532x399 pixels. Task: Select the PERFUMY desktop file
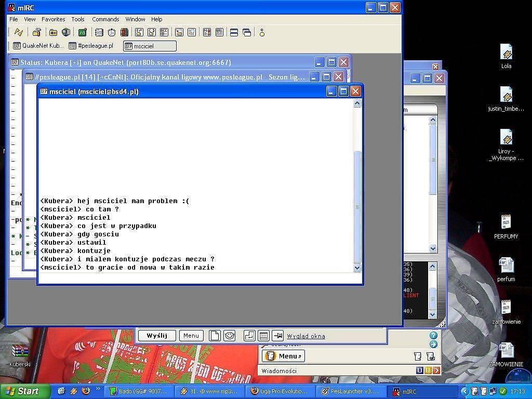click(x=506, y=227)
